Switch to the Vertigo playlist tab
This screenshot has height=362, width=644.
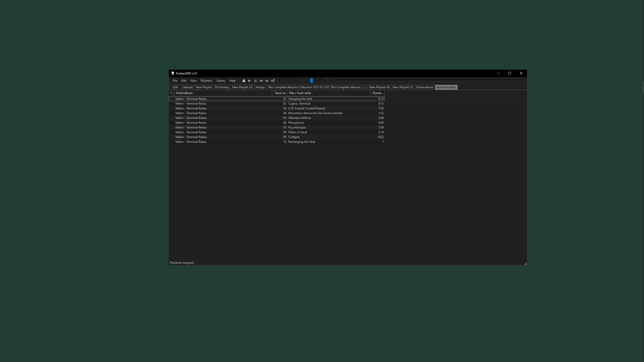260,87
